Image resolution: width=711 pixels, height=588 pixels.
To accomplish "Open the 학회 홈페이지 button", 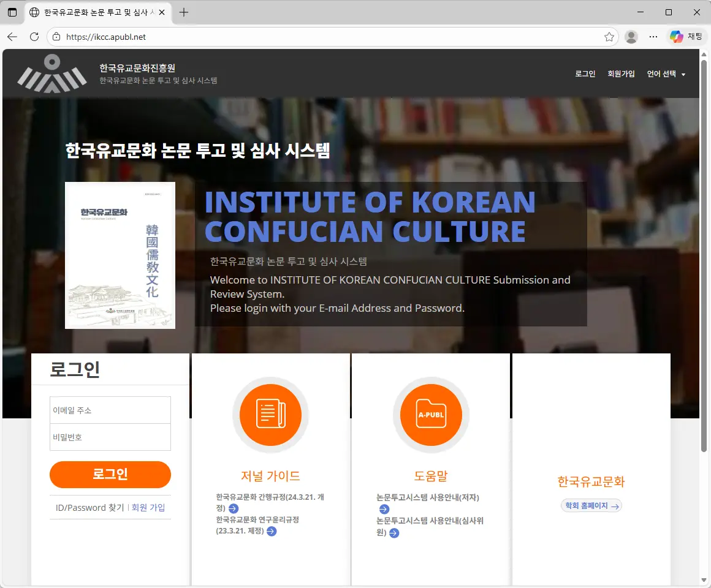I will click(x=590, y=505).
